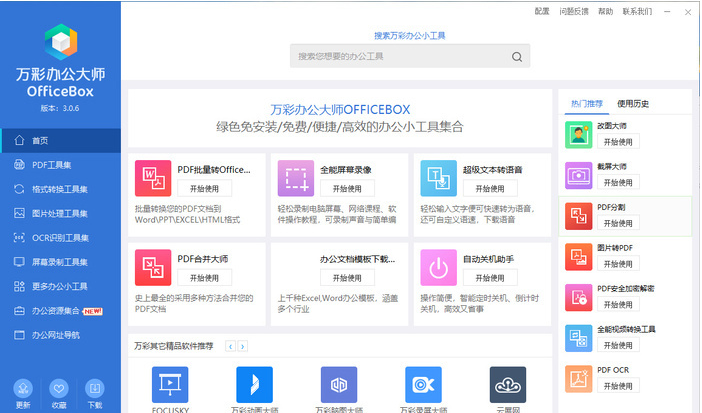Open 联系我们 in the top bar
The image size is (702, 413).
[x=637, y=12]
